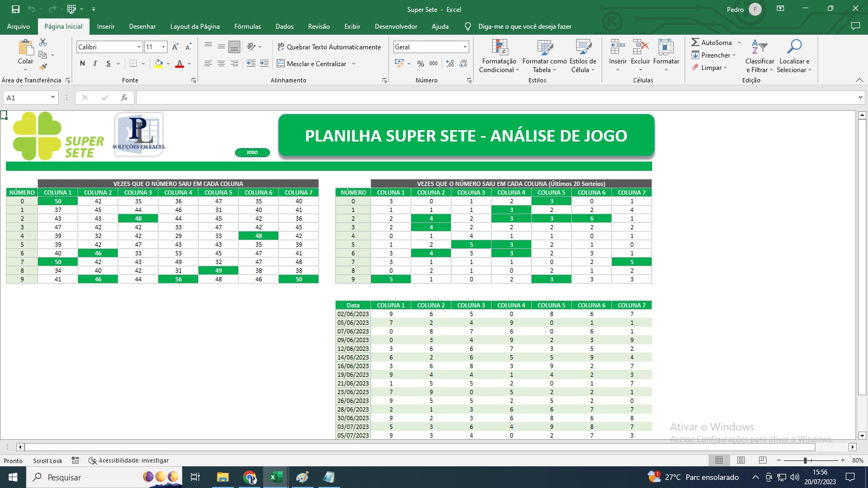Open Formatação Condicional

(x=499, y=56)
